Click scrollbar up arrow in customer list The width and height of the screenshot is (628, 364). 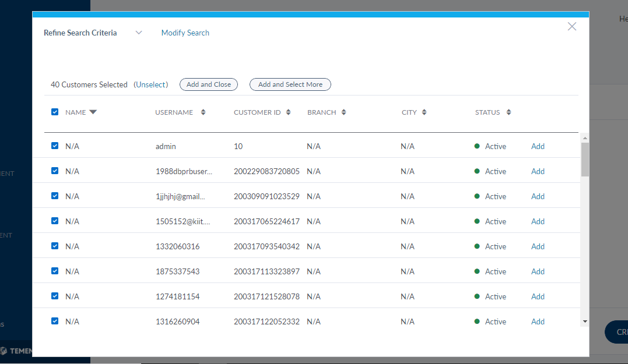pos(585,138)
